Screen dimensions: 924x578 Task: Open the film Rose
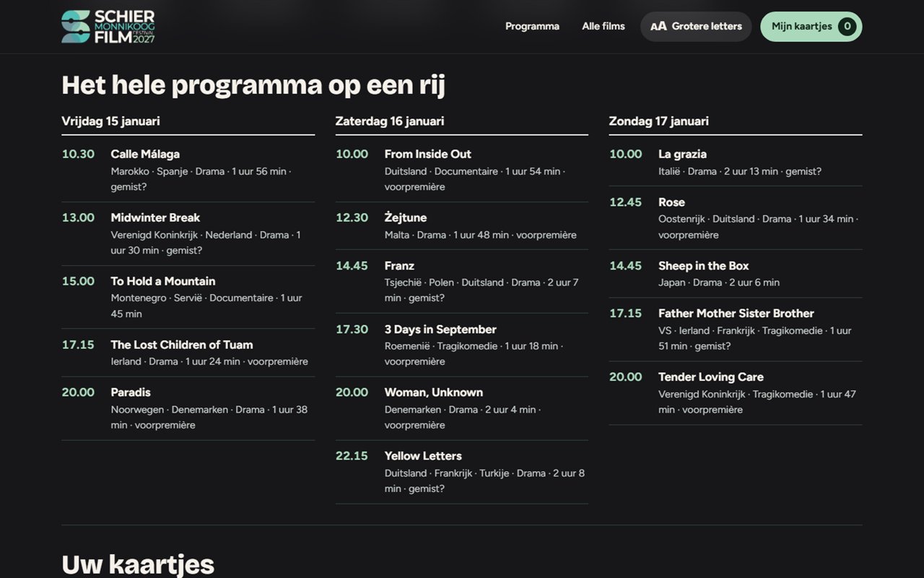[x=671, y=202]
